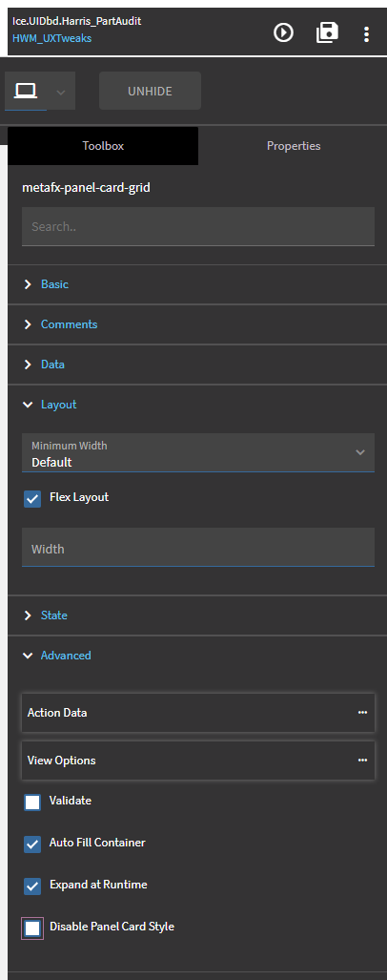Expand the Comments section
387x980 pixels.
click(x=197, y=324)
